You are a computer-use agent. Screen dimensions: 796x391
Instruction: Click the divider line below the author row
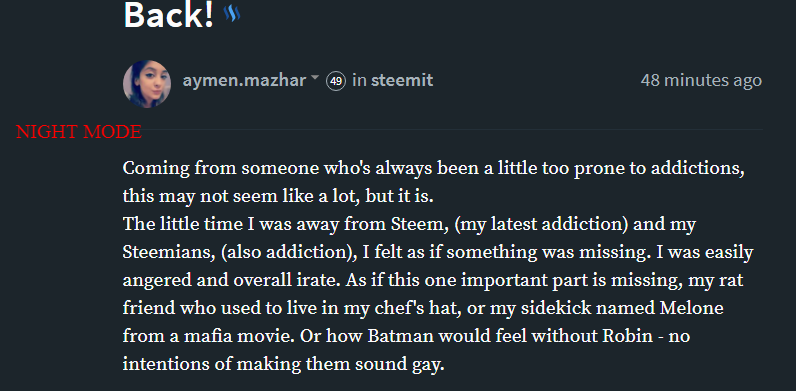click(x=452, y=130)
